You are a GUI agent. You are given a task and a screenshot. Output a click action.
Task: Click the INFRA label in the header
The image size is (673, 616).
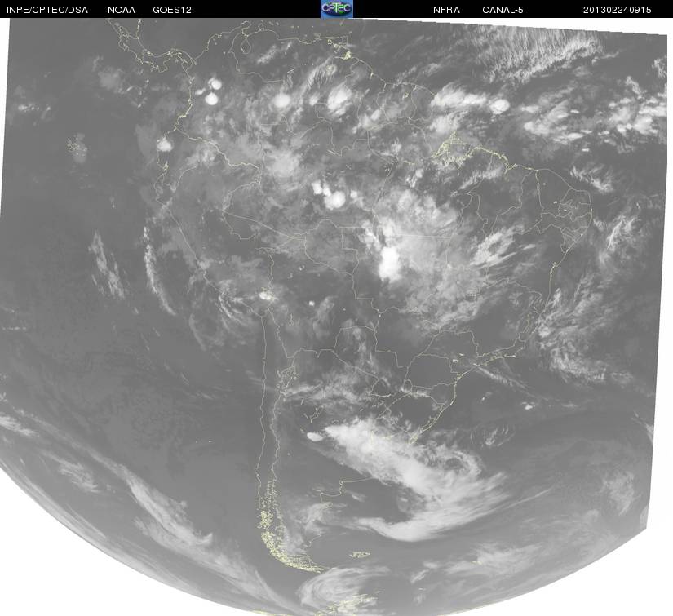pos(445,10)
